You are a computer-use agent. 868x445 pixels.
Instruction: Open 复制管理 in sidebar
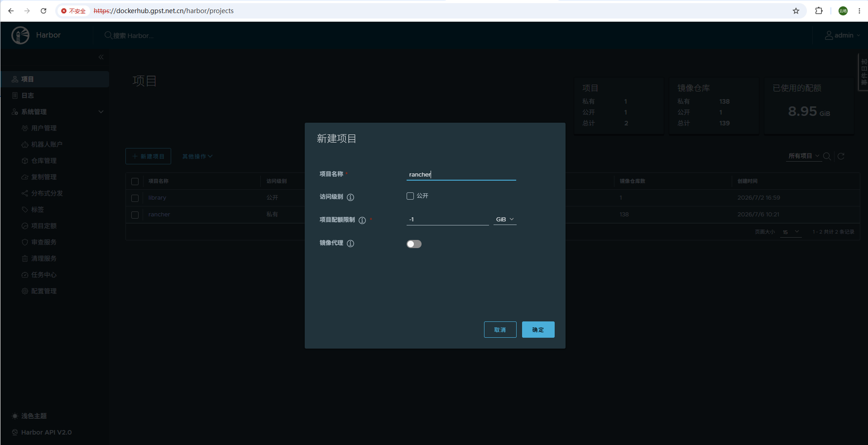(44, 177)
